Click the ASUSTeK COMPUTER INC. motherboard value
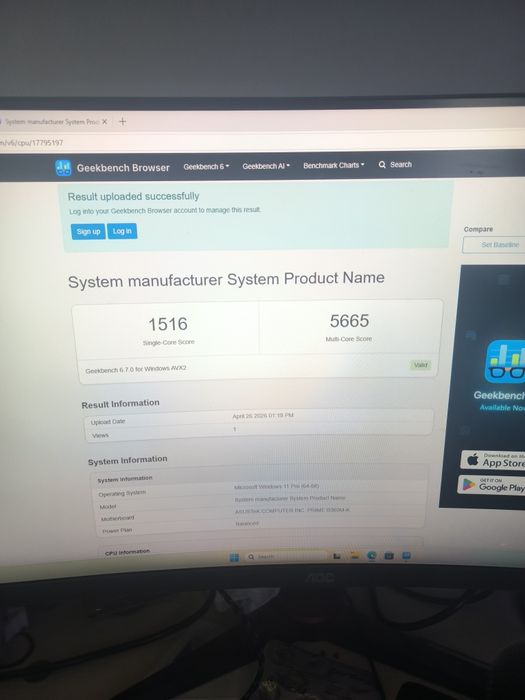 click(x=292, y=510)
